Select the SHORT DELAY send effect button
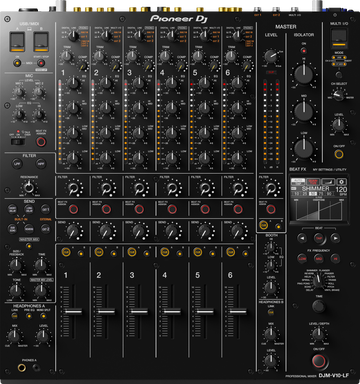The height and width of the screenshot is (384, 360). 12,209
